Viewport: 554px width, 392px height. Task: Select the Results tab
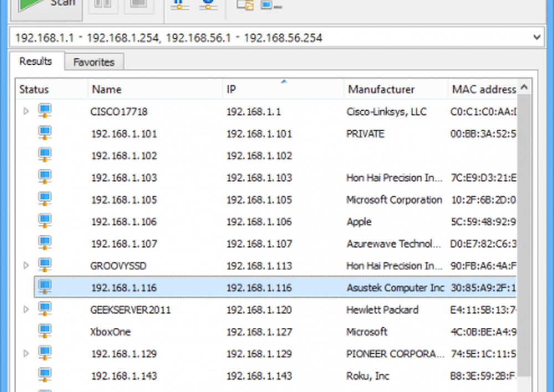[x=35, y=61]
